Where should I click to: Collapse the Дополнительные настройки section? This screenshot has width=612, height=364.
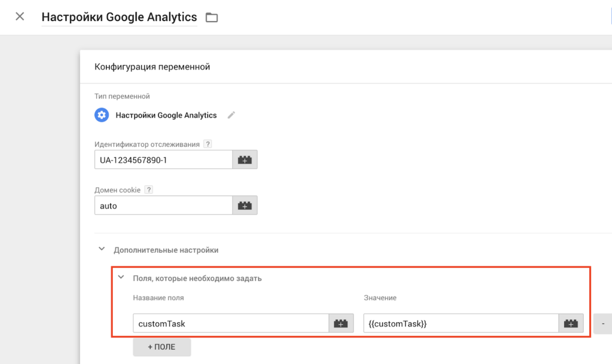point(102,250)
